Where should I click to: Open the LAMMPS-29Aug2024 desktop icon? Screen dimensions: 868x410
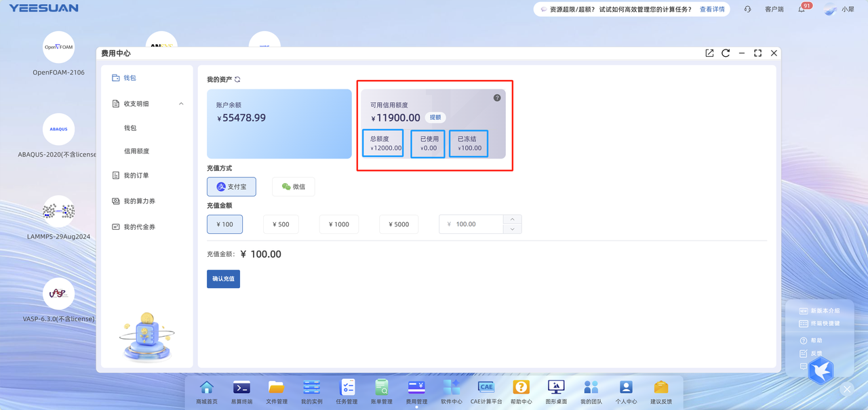[x=58, y=211]
